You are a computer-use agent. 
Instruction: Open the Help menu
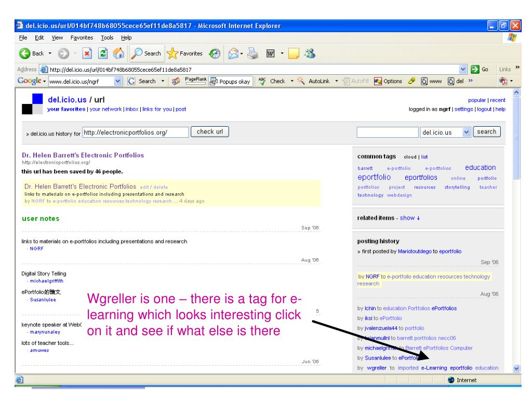[126, 37]
